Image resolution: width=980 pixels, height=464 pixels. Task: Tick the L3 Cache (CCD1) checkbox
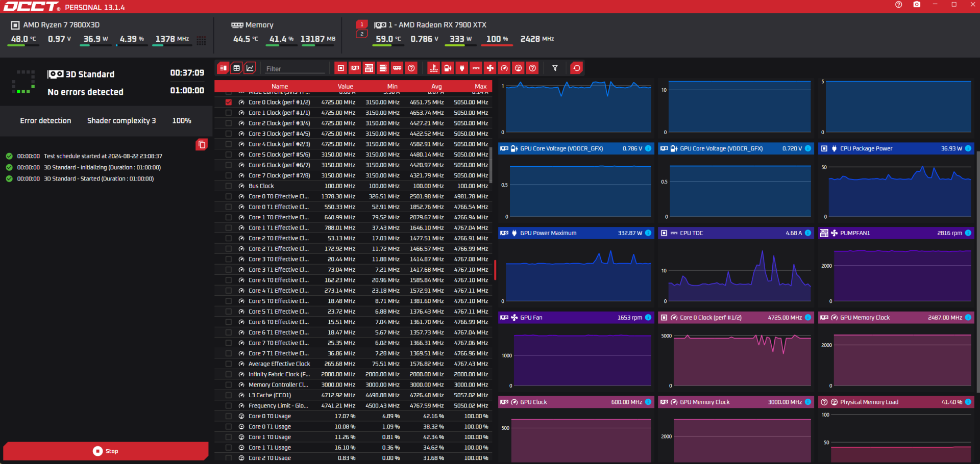(x=228, y=395)
